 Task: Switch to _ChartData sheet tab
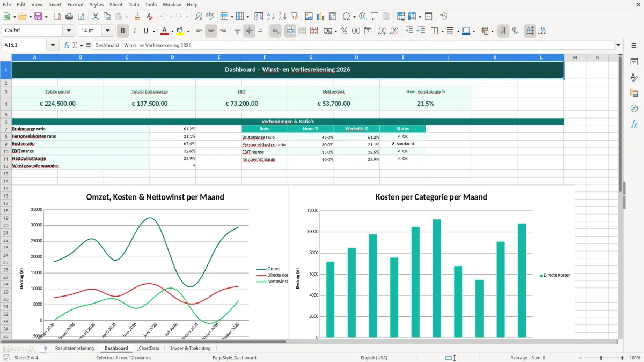pos(148,348)
